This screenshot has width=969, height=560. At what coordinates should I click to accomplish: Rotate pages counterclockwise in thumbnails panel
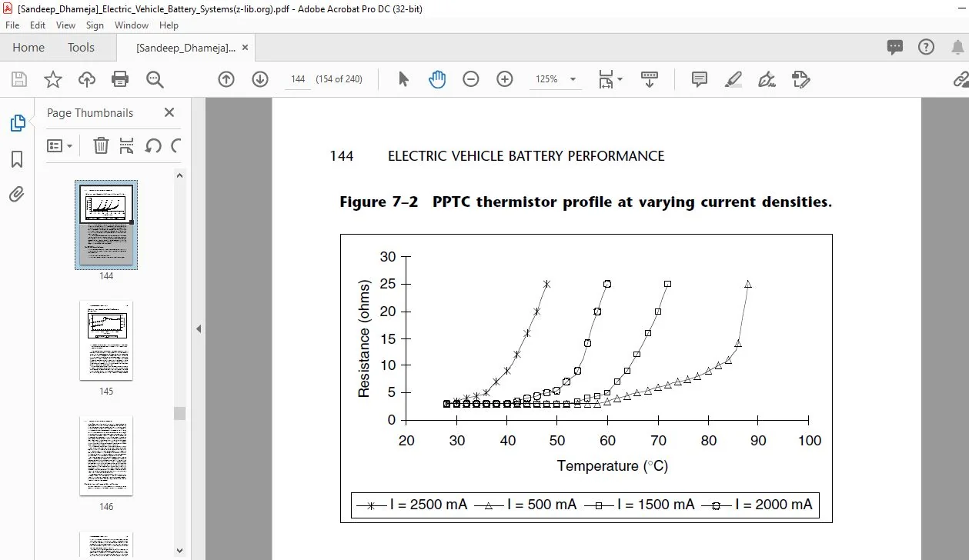(152, 145)
